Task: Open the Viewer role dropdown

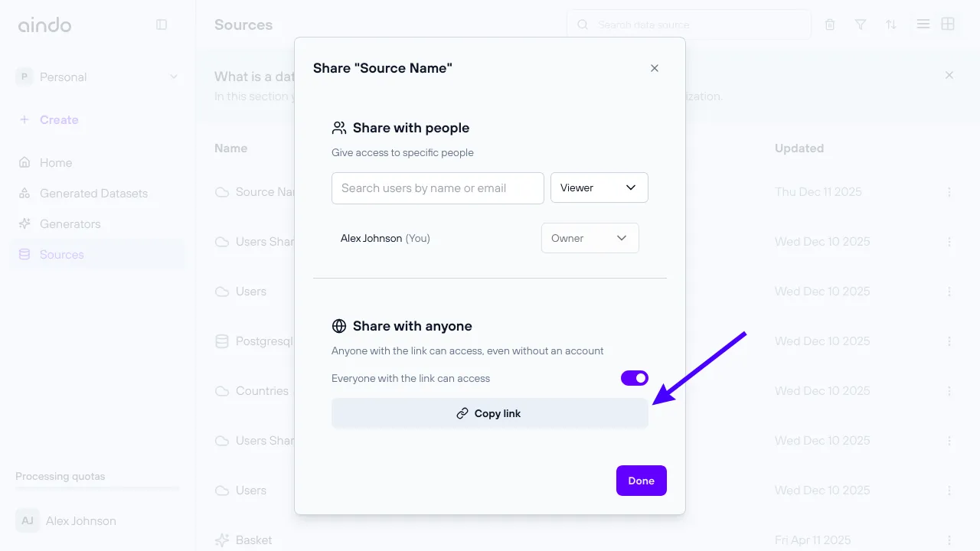Action: point(599,187)
